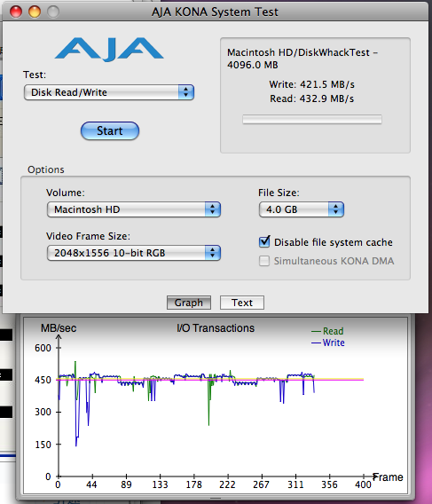Click the gray zoom window button
Viewport: 432px width, 504px height.
[x=53, y=12]
